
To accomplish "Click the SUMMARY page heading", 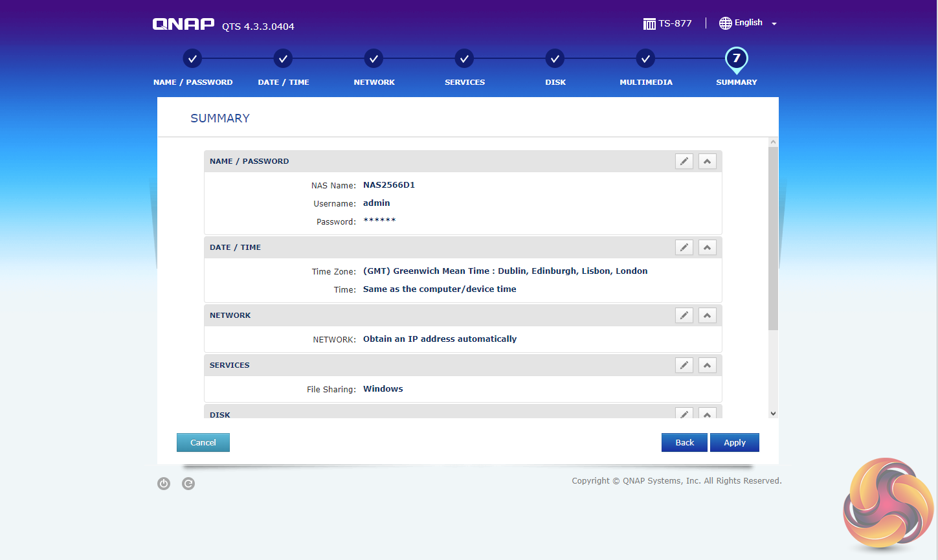I will click(220, 118).
